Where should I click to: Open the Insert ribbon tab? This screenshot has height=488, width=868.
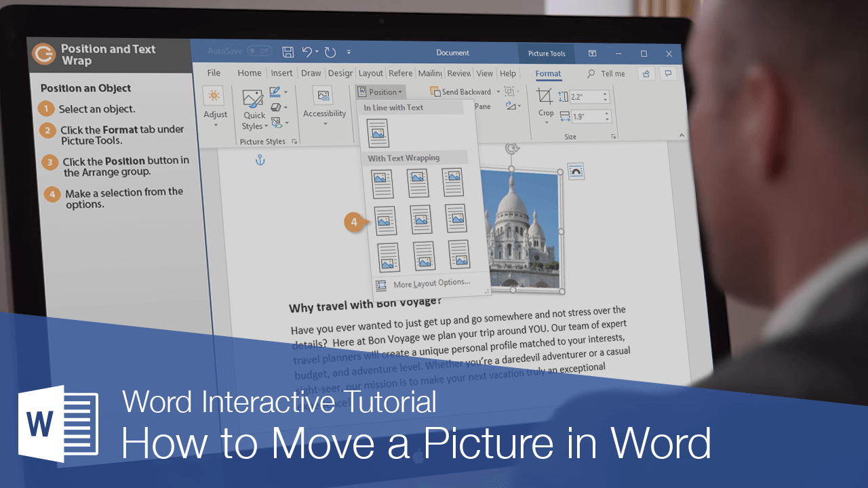[x=281, y=73]
